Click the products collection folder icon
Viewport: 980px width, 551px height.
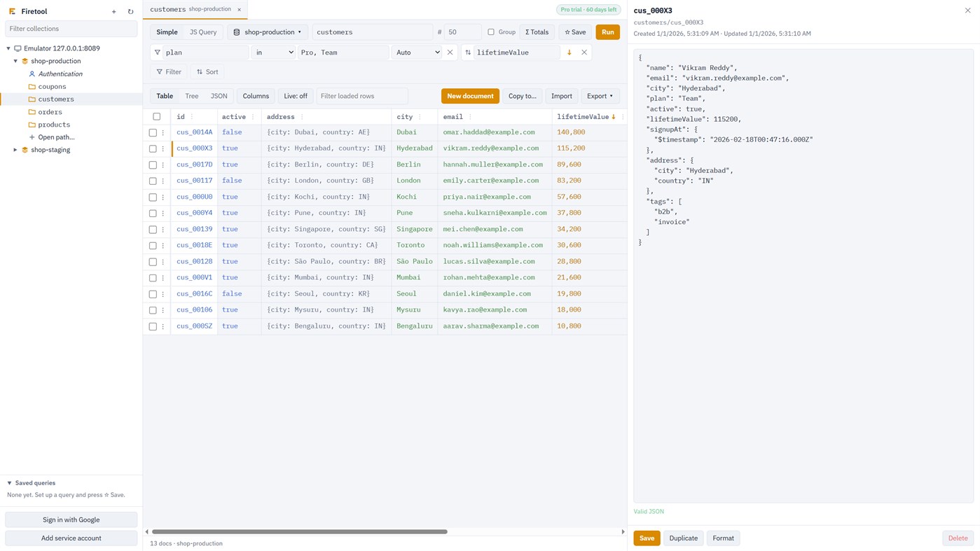tap(32, 125)
